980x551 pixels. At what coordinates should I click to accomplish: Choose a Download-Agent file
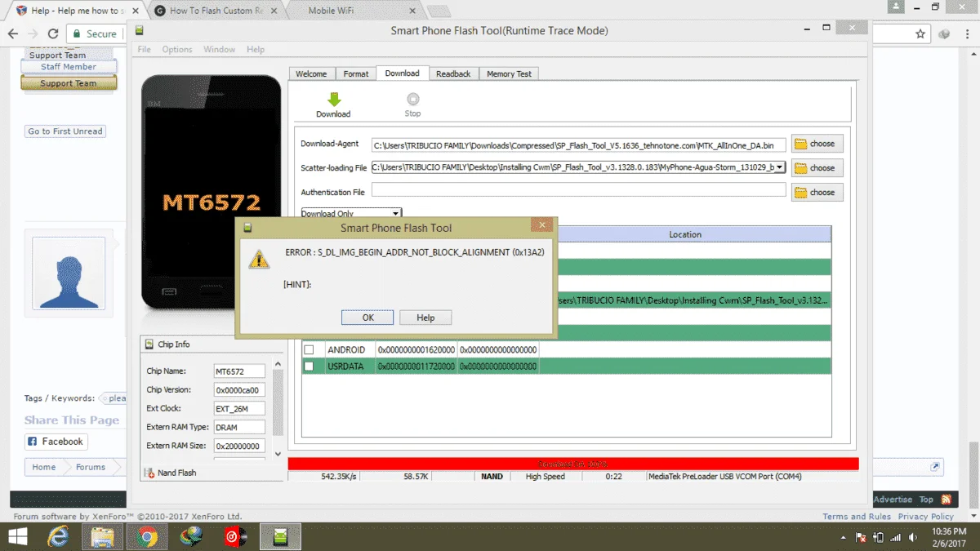point(817,144)
